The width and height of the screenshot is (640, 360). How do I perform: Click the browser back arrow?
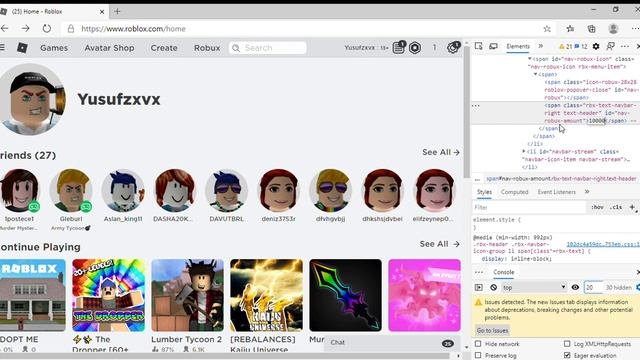tap(4, 28)
